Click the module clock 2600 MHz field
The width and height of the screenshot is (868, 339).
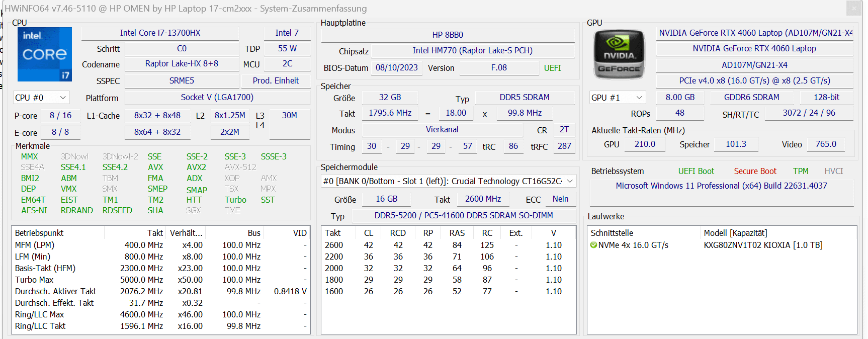tap(483, 199)
